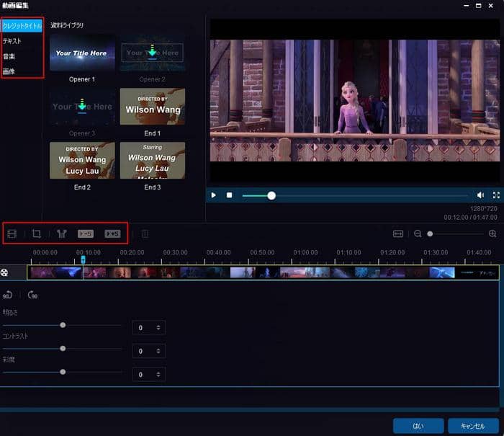
Task: Click the preview playback progress slider
Action: [355, 195]
